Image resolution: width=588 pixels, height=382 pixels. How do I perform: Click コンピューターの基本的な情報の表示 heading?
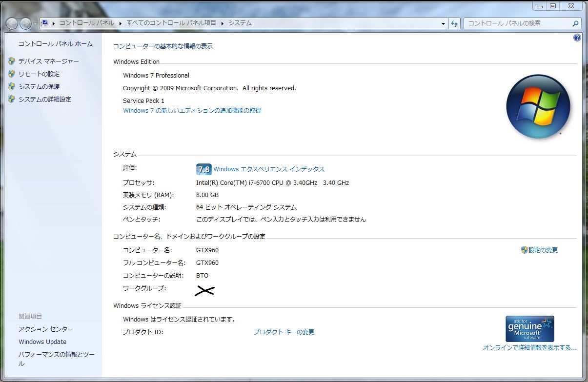(163, 46)
